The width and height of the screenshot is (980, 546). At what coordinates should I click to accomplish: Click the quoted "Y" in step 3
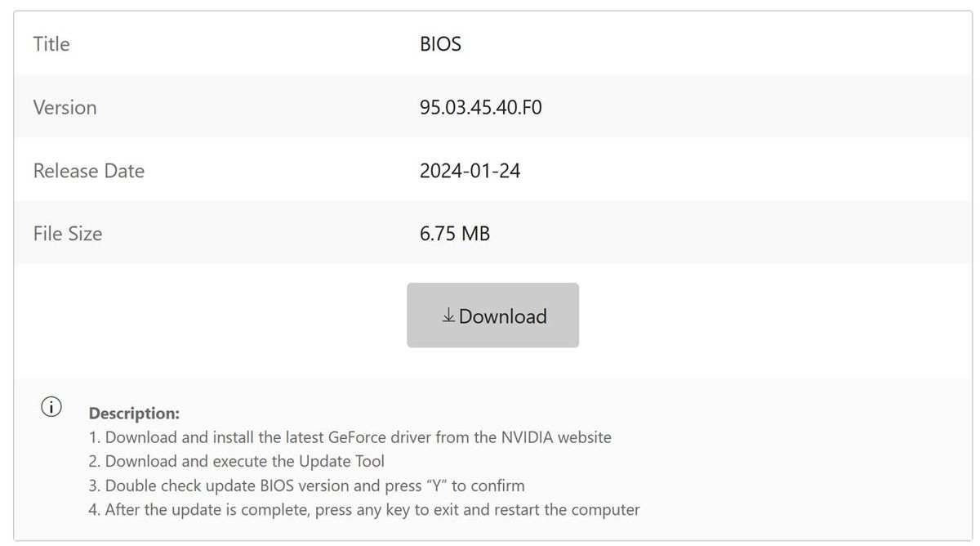click(437, 486)
